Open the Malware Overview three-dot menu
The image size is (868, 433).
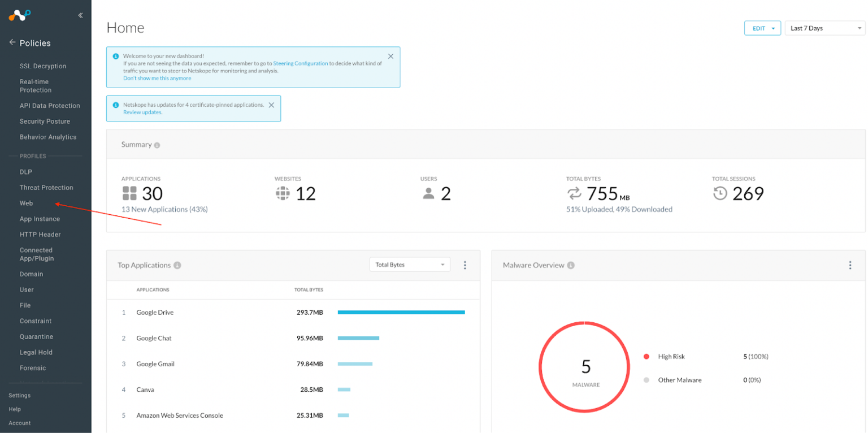(x=850, y=265)
